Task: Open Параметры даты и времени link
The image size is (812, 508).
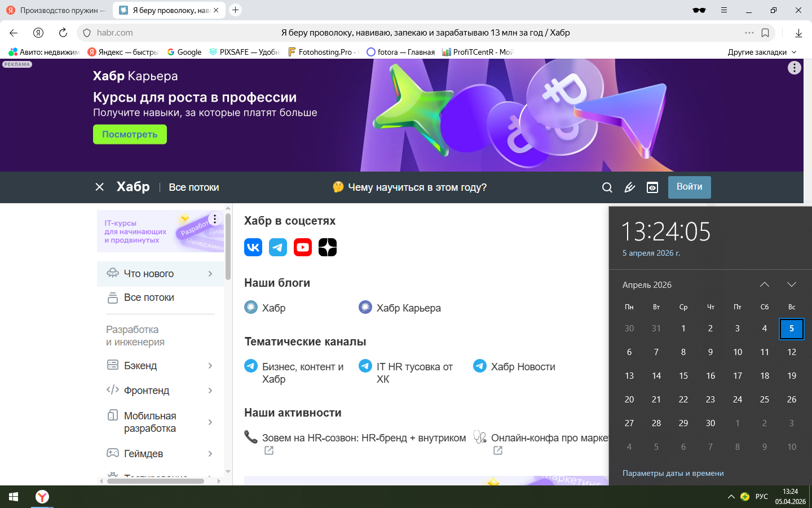Action: [x=673, y=473]
